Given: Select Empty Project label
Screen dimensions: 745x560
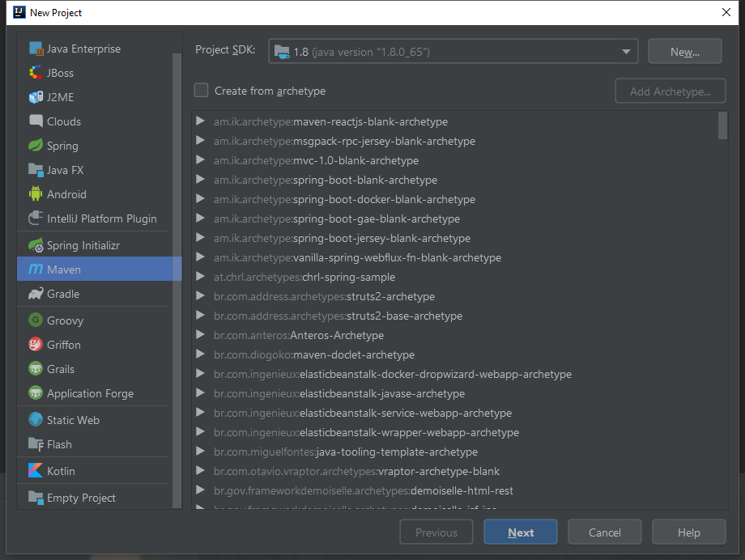Looking at the screenshot, I should [x=81, y=498].
